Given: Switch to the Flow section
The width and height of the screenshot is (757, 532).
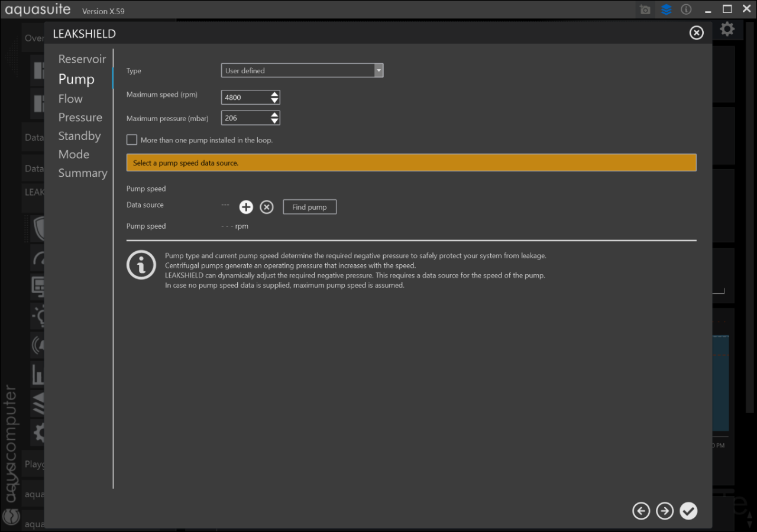Looking at the screenshot, I should [x=70, y=99].
